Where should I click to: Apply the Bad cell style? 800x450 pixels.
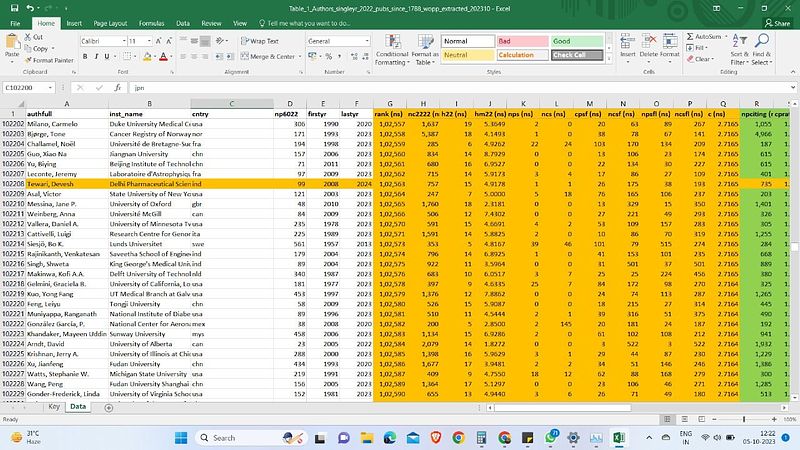[x=523, y=41]
